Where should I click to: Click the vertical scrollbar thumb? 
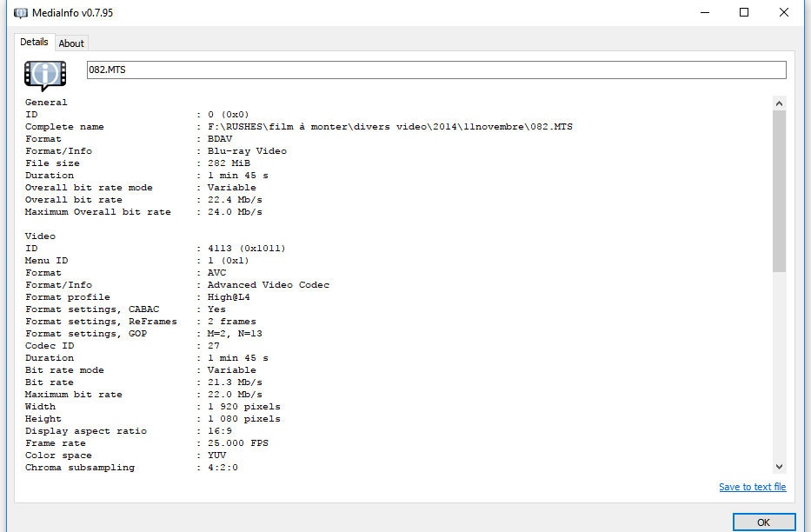coord(780,191)
